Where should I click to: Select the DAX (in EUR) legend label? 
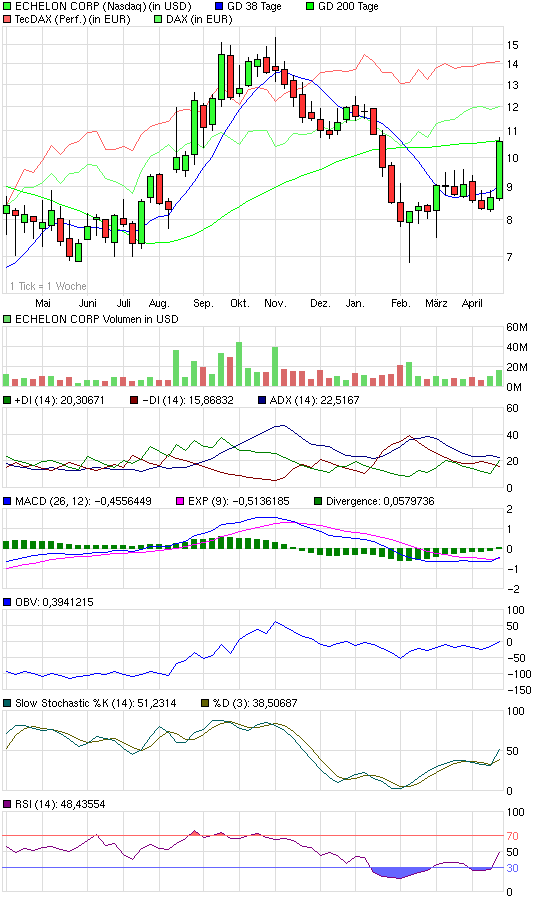pyautogui.click(x=199, y=19)
